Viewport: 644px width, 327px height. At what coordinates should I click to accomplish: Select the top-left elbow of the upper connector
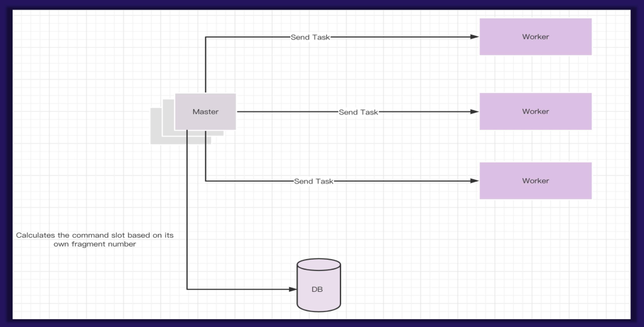[x=206, y=37]
